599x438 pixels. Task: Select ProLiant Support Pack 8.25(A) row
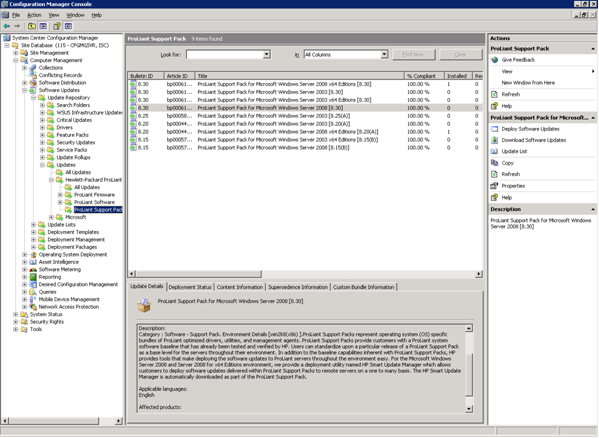[x=304, y=116]
